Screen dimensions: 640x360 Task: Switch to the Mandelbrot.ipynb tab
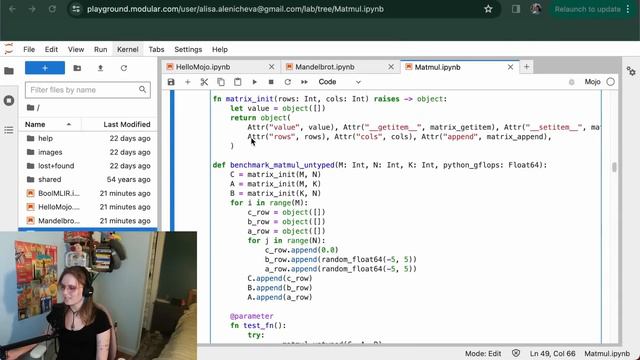tap(340, 67)
